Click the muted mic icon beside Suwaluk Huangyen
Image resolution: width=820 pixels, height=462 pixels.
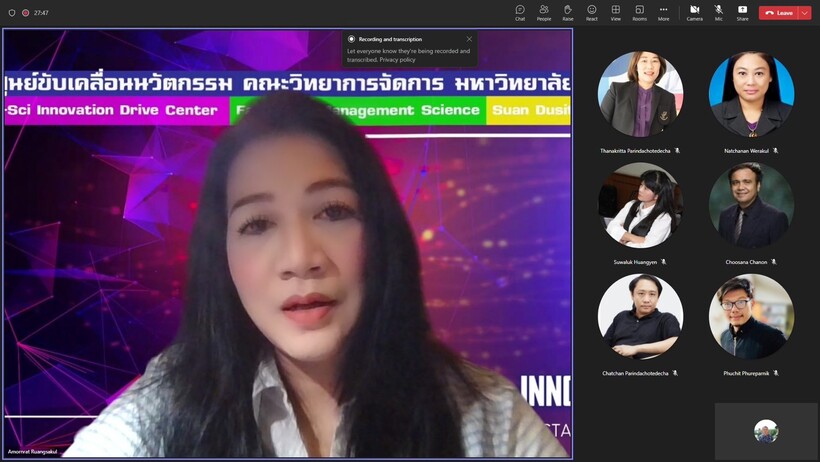pos(664,262)
